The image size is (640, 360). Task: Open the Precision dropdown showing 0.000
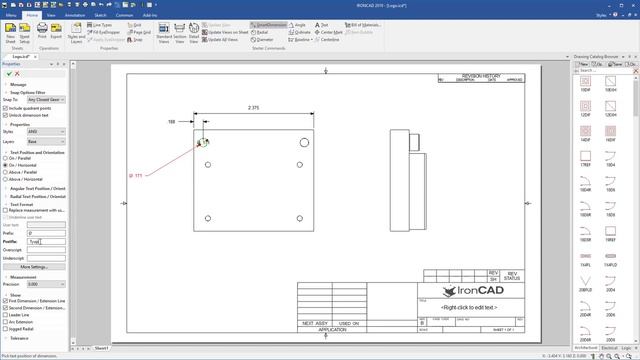pyautogui.click(x=46, y=284)
